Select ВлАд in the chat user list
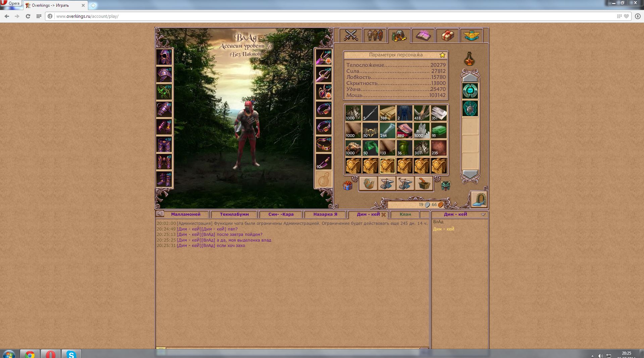The image size is (644, 358). [x=438, y=222]
